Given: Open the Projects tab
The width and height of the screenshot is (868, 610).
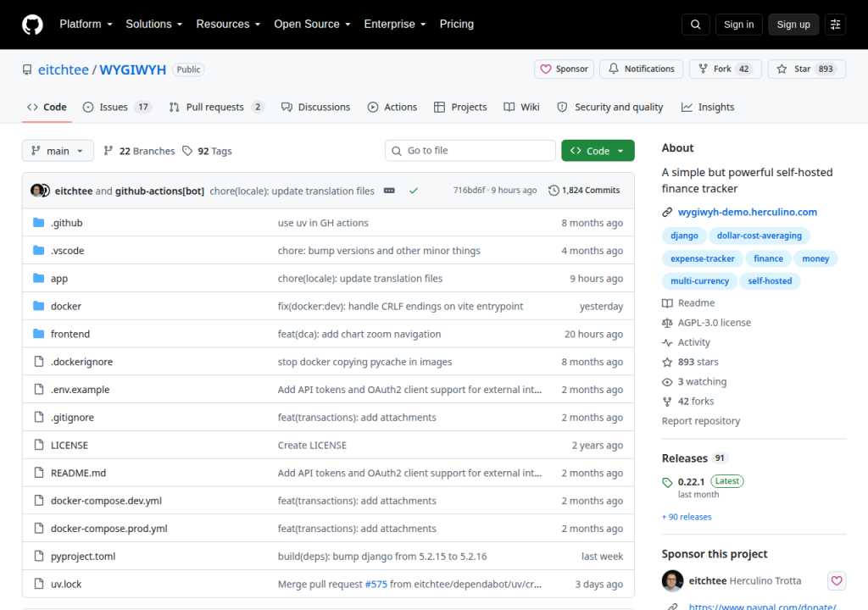Looking at the screenshot, I should (460, 107).
